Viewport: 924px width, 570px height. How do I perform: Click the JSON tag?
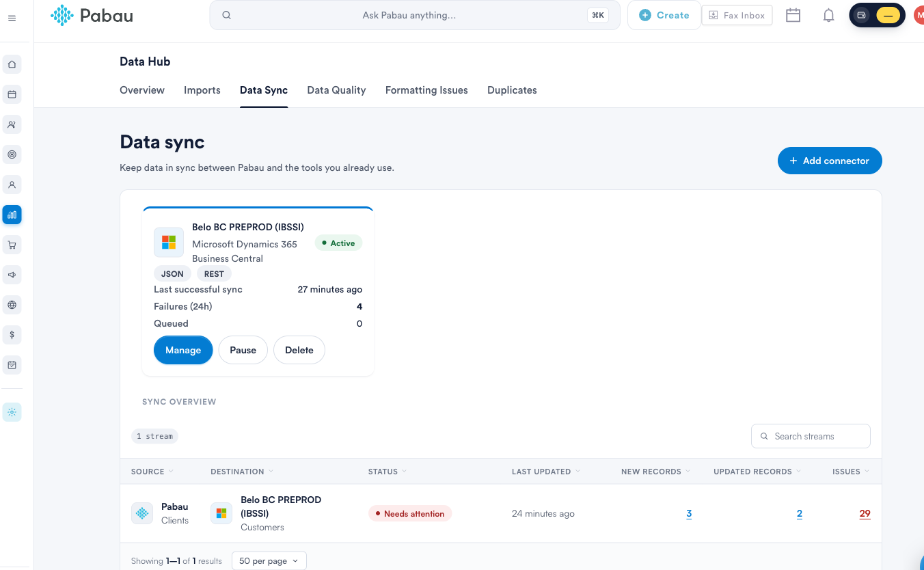point(172,274)
